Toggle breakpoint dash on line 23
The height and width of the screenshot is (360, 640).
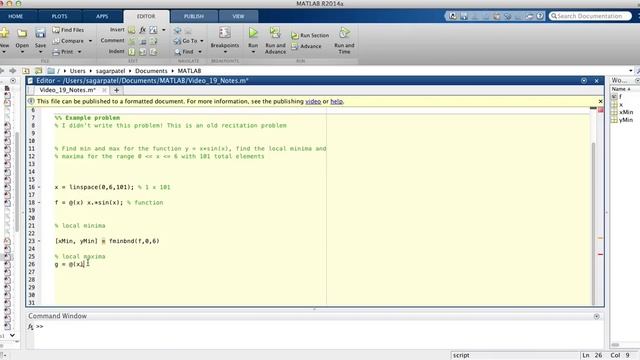tap(39, 241)
